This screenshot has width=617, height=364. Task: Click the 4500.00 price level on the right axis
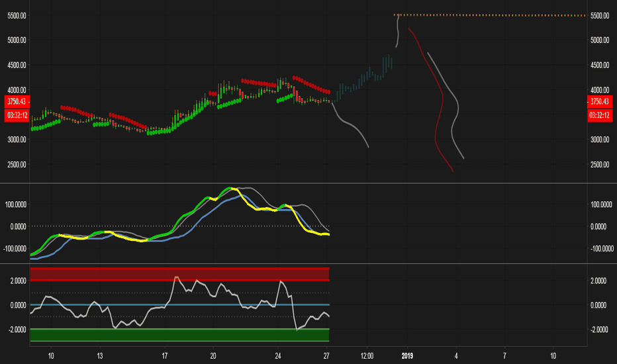click(x=600, y=66)
